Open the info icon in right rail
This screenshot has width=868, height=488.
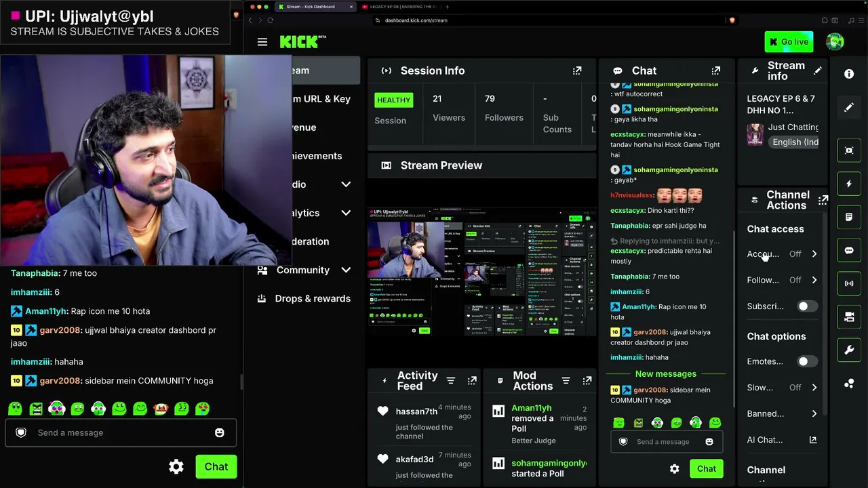pos(849,74)
